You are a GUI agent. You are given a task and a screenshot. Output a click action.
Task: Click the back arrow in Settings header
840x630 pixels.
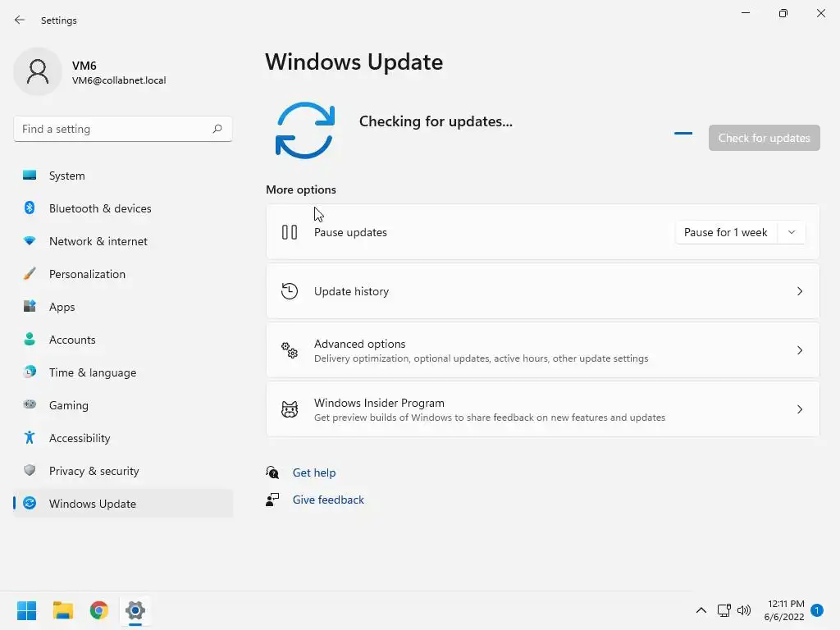point(20,20)
